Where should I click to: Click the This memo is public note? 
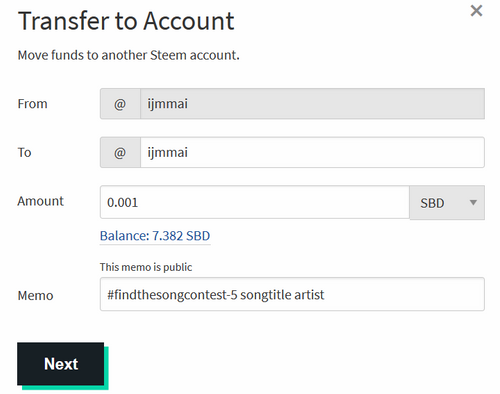tap(146, 267)
